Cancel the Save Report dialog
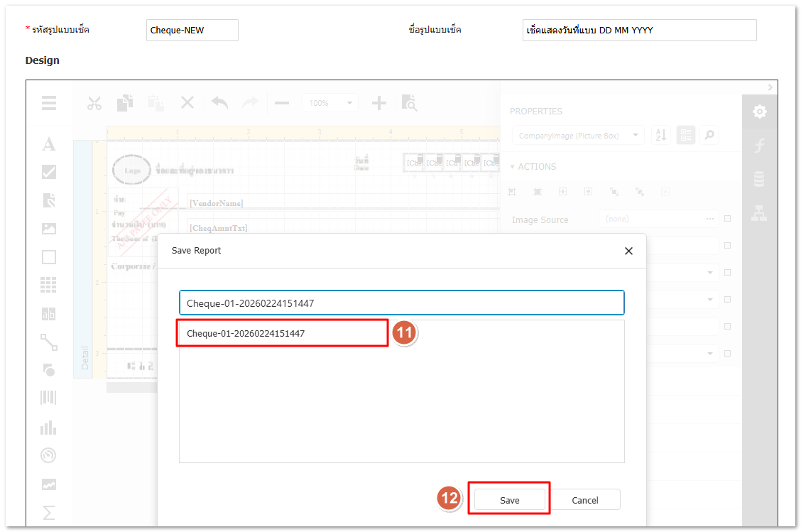This screenshot has width=801, height=532. tap(584, 500)
